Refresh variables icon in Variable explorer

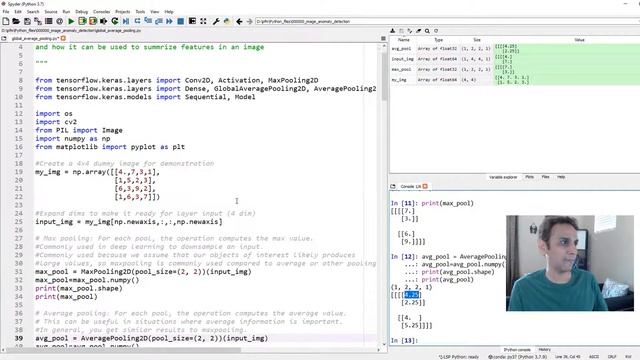[436, 31]
